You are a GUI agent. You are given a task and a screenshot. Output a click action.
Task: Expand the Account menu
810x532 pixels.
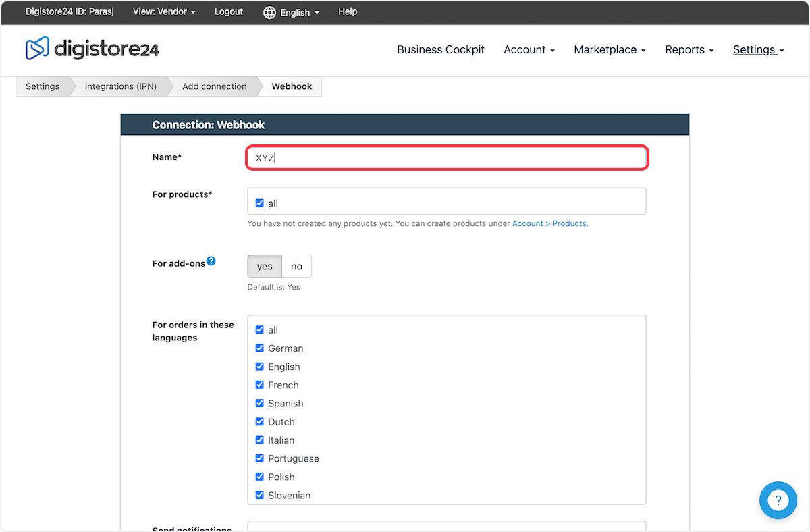[x=529, y=49]
